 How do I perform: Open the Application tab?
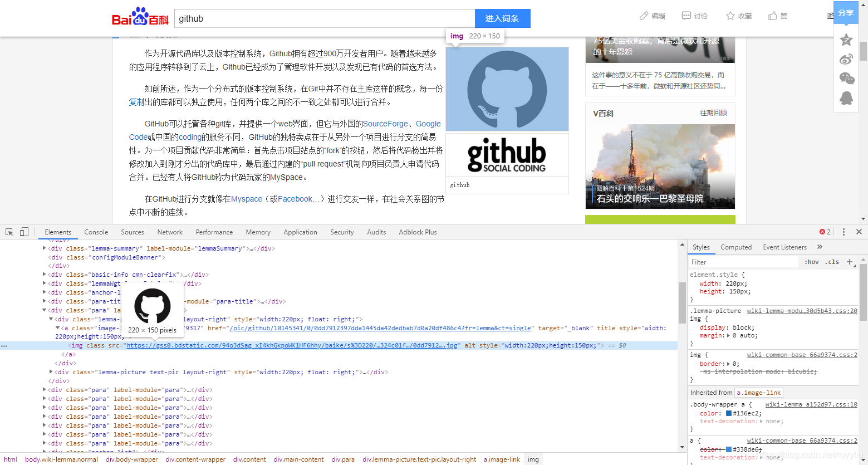click(301, 232)
